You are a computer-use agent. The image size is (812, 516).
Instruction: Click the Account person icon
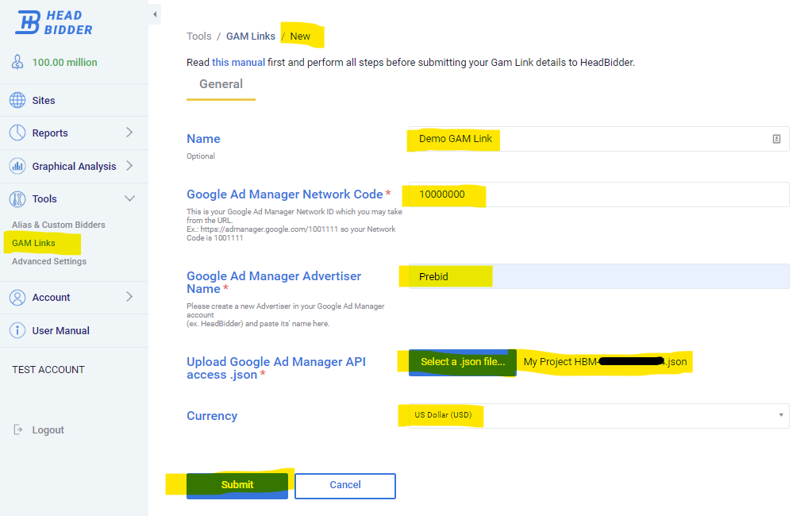tap(17, 298)
